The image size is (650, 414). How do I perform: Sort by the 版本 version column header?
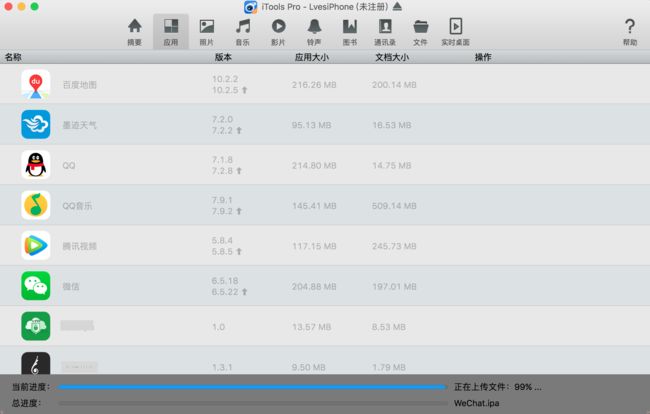[223, 57]
